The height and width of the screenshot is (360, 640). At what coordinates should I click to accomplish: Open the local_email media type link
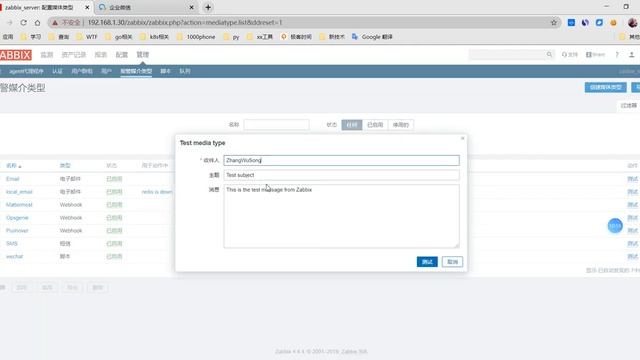click(19, 192)
